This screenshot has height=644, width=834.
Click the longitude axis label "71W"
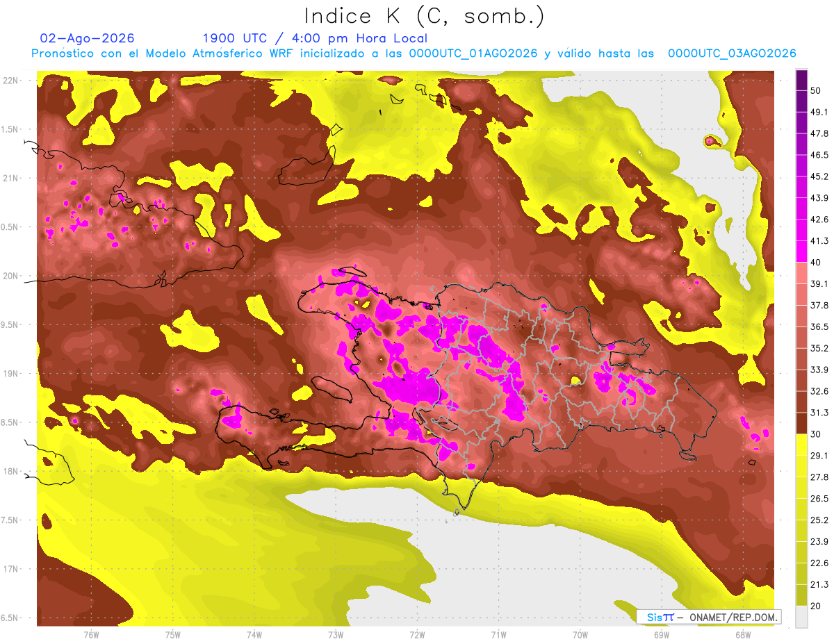click(498, 635)
